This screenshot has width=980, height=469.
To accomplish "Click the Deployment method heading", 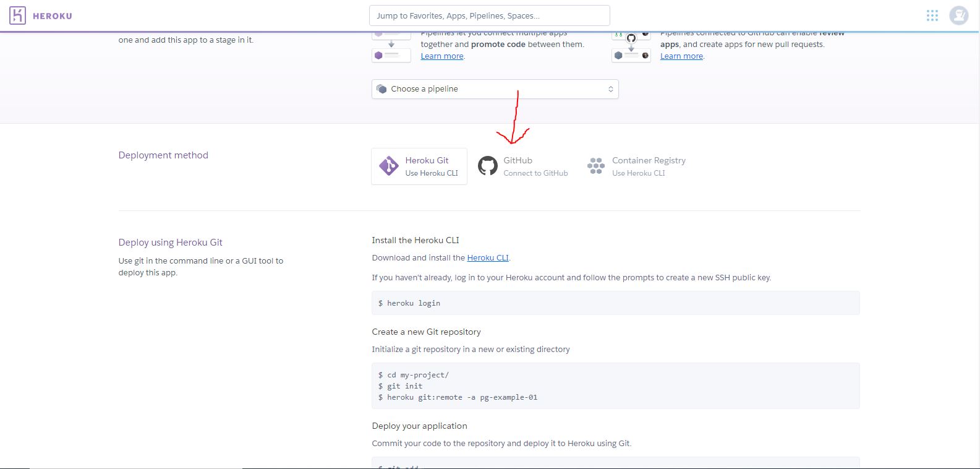I will pyautogui.click(x=163, y=155).
